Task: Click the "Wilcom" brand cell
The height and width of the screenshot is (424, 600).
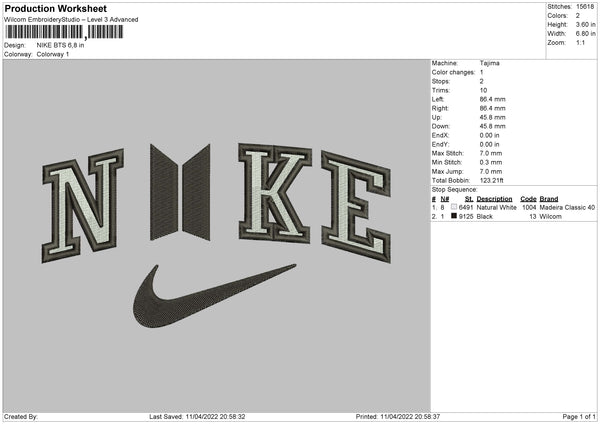Action: (x=551, y=217)
